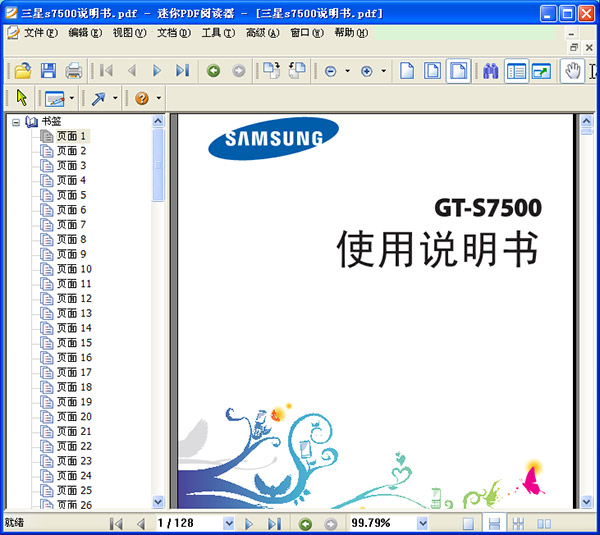Enable single page layout in status bar
The height and width of the screenshot is (535, 600).
click(x=468, y=524)
